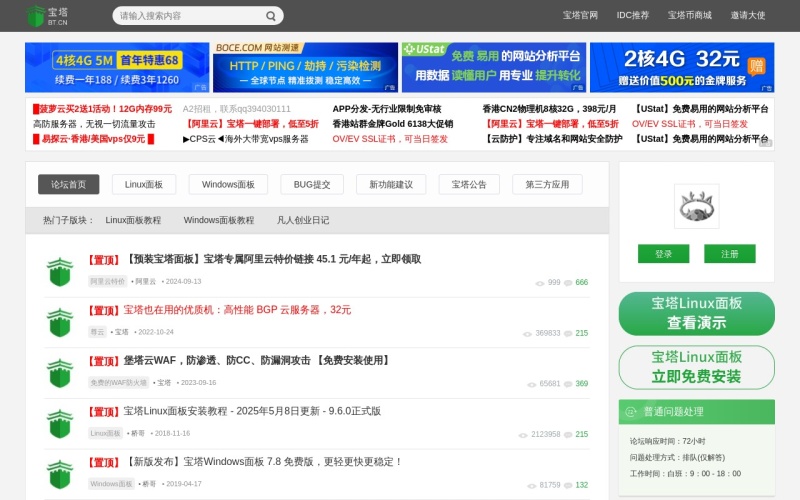This screenshot has width=800, height=500.
Task: Switch to the 新功能建议 tab
Action: pyautogui.click(x=391, y=184)
